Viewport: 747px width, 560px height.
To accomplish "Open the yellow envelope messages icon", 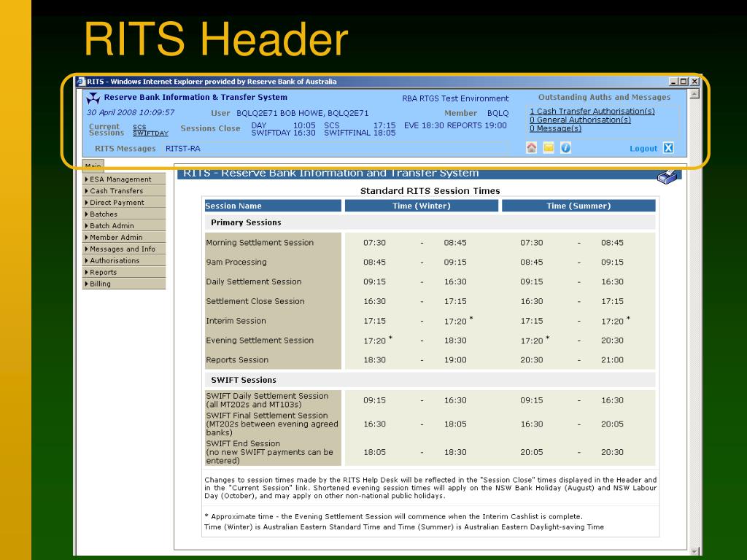I will coord(549,147).
